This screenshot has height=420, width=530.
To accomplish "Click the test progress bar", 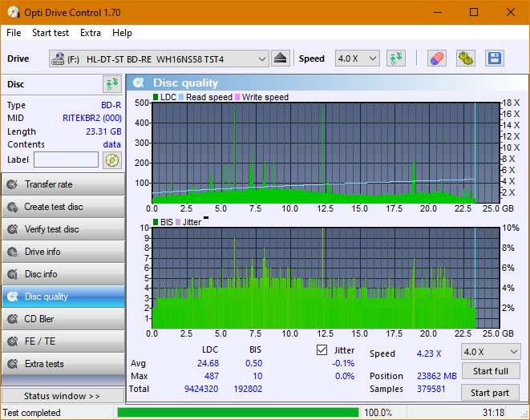I will [238, 412].
